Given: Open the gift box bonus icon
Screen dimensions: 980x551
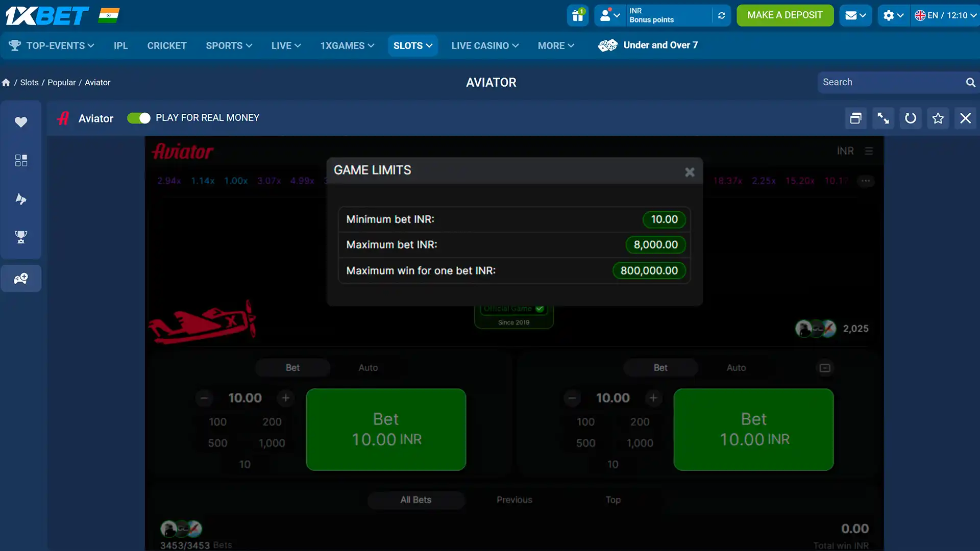Looking at the screenshot, I should 577,15.
